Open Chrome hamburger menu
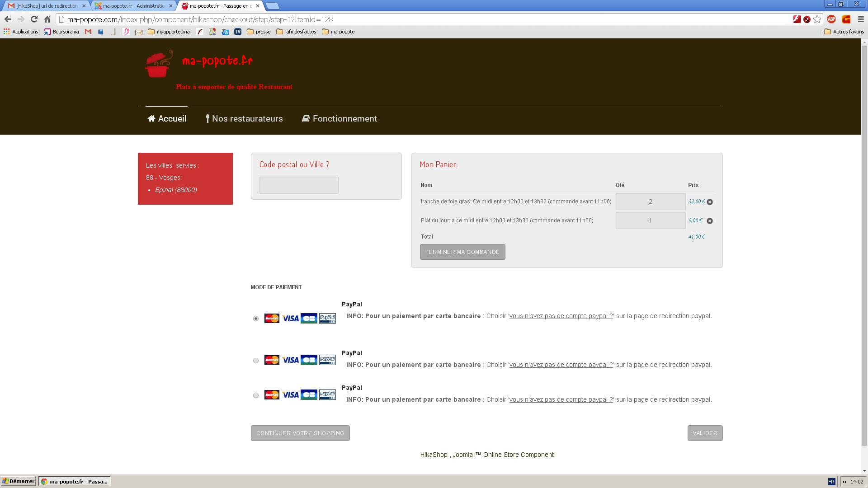 pyautogui.click(x=861, y=19)
